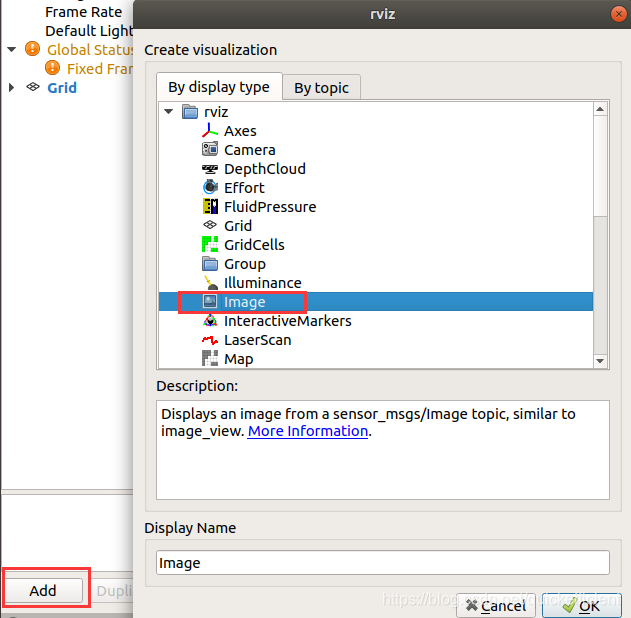Select the LaserScan text label

[258, 340]
